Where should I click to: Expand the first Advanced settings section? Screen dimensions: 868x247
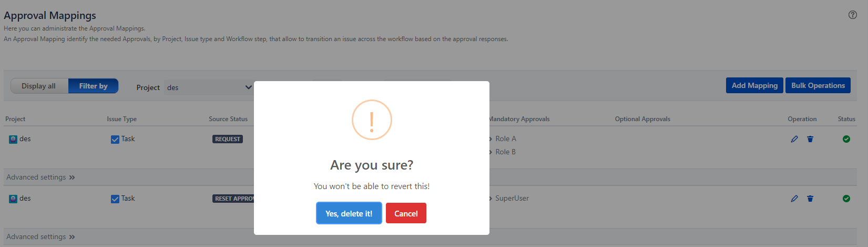pos(40,177)
